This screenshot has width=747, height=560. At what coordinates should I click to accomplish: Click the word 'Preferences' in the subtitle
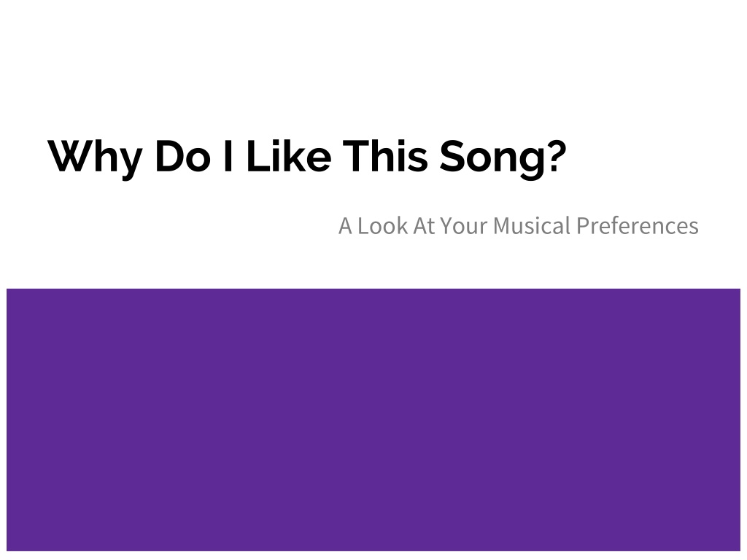click(x=638, y=226)
